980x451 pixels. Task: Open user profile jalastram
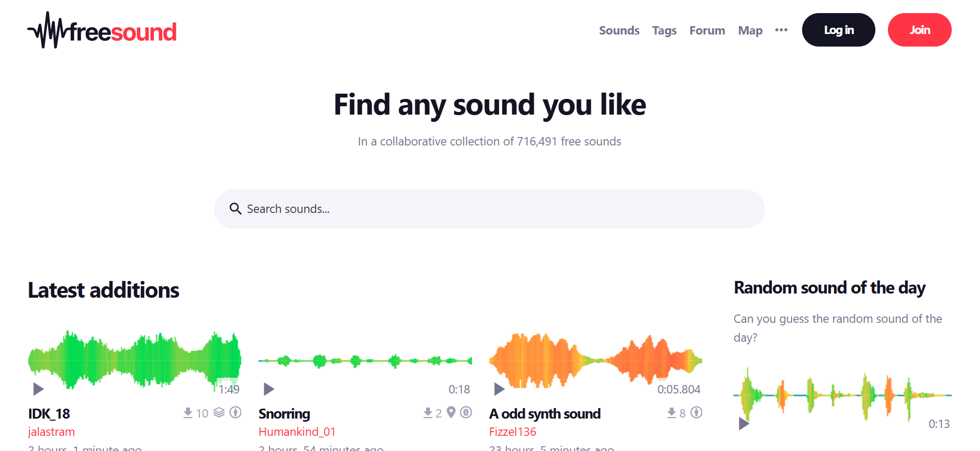(x=51, y=432)
